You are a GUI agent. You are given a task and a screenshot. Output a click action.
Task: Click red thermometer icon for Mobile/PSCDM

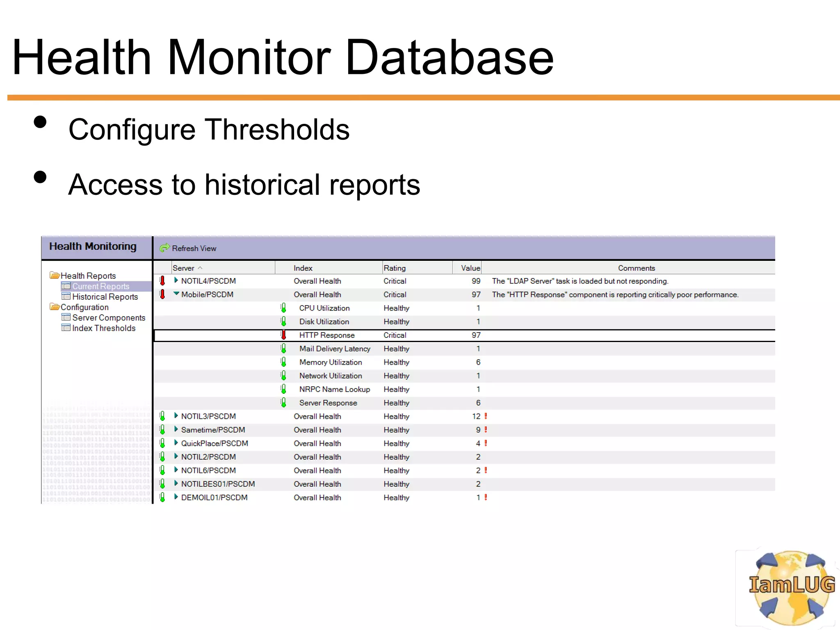162,294
